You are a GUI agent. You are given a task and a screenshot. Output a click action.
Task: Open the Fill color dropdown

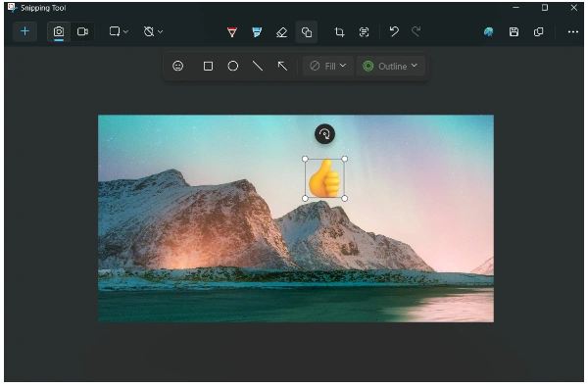pyautogui.click(x=327, y=66)
